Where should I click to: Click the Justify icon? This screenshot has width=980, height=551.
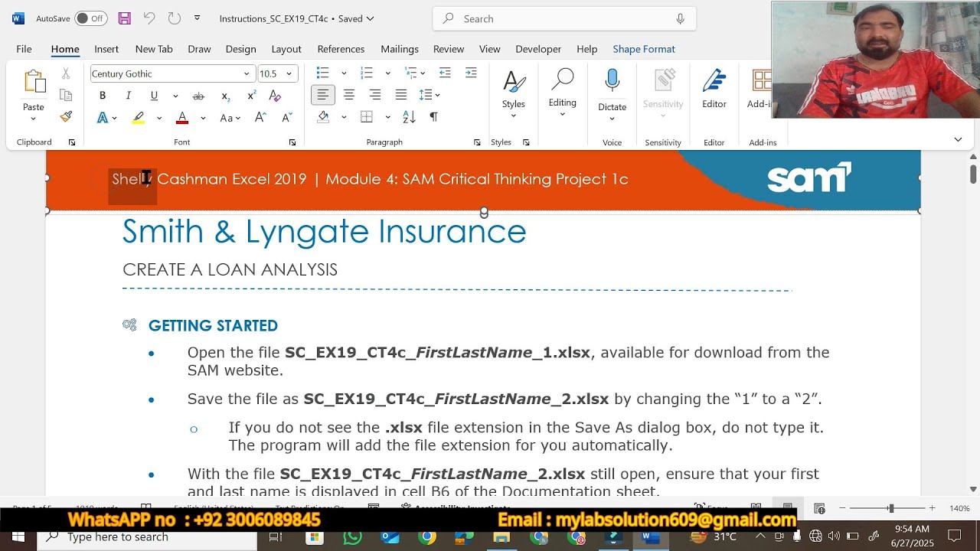click(401, 95)
